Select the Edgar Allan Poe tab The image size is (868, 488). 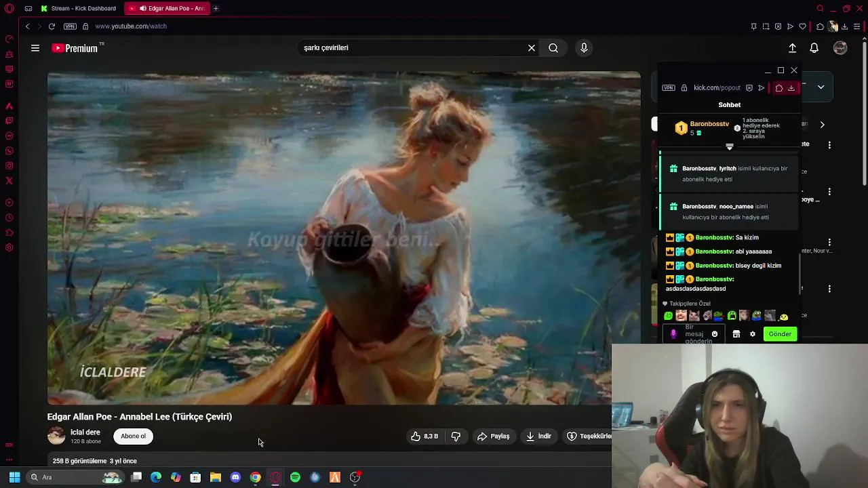[167, 8]
